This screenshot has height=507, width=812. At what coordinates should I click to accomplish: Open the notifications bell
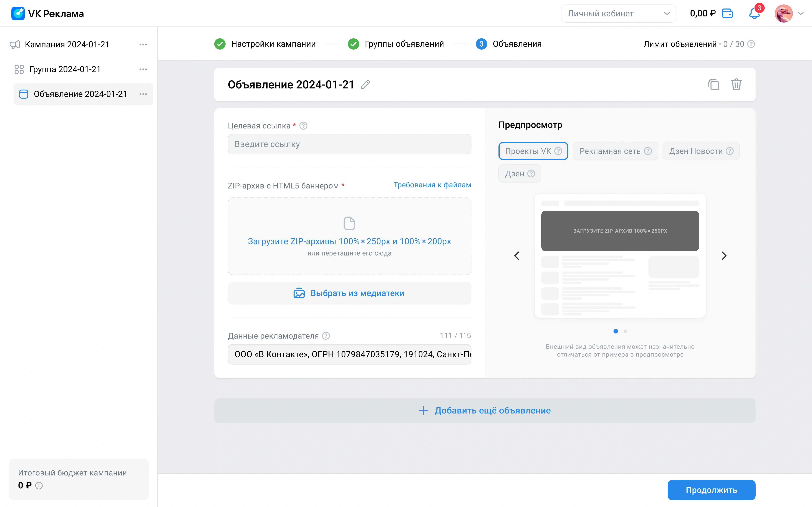click(x=754, y=14)
